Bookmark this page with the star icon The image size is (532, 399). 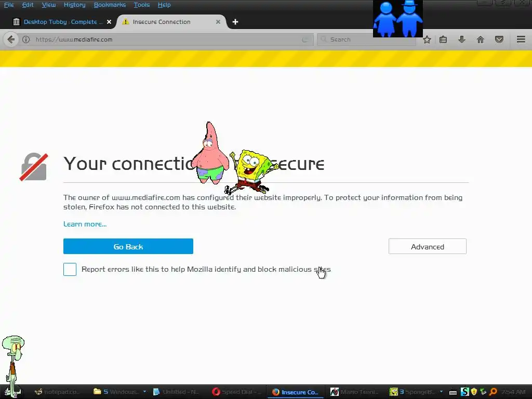point(427,39)
